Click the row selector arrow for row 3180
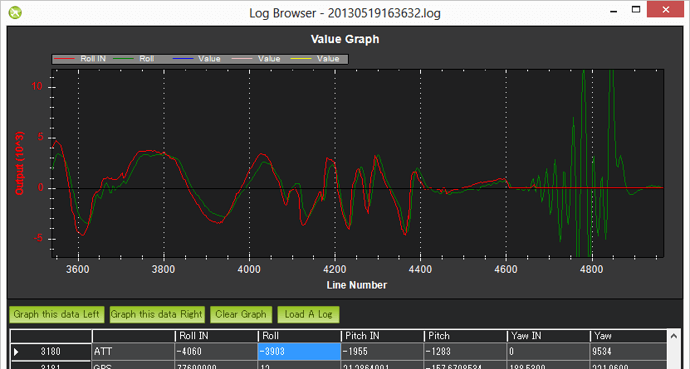Image resolution: width=690 pixels, height=369 pixels. 16,352
